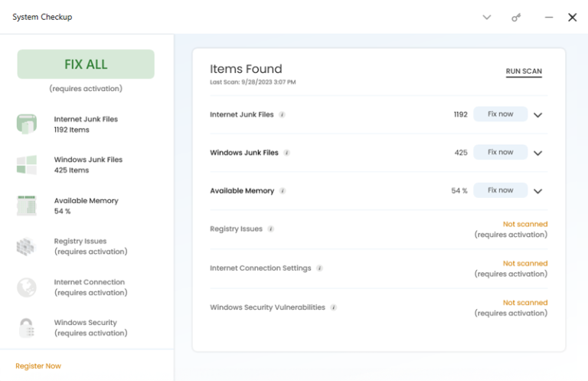Click the Windows Junk Files sidebar icon
The height and width of the screenshot is (381, 588).
[x=27, y=165]
